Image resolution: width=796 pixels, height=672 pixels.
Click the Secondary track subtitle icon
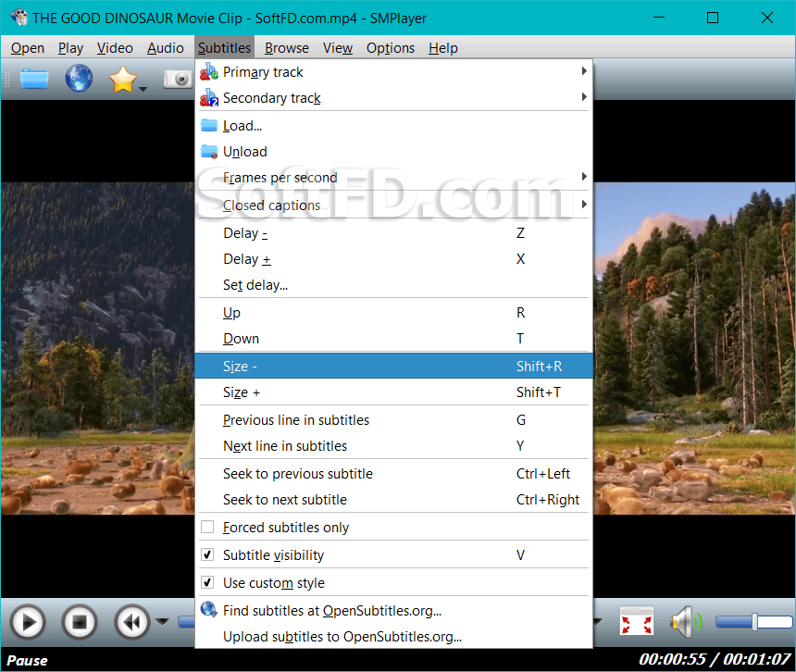pos(208,97)
